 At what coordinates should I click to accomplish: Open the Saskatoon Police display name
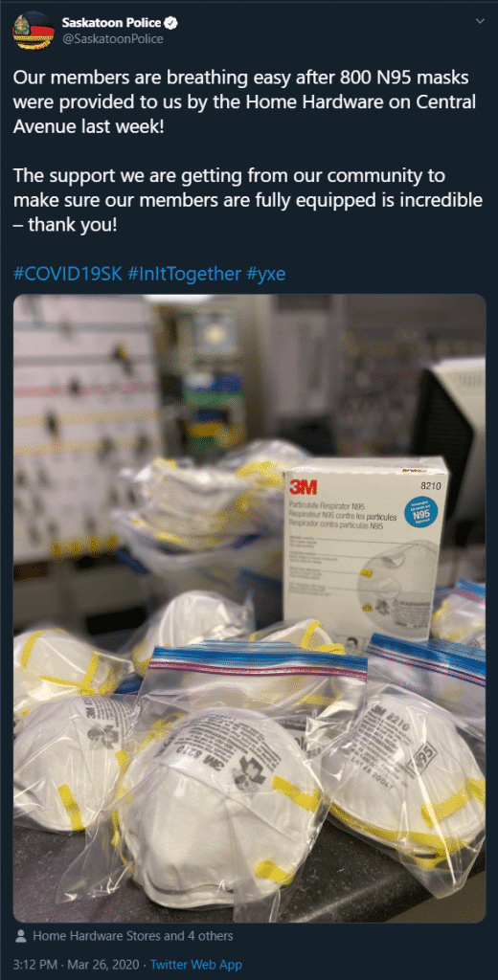[x=111, y=24]
